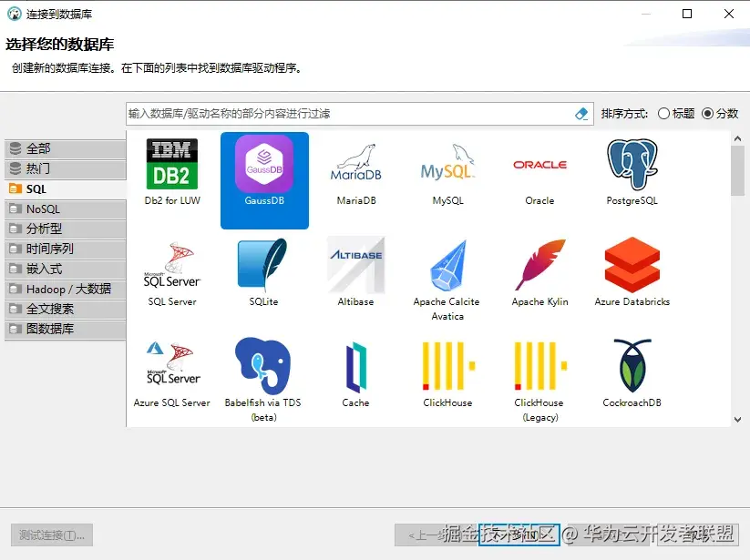Image resolution: width=750 pixels, height=560 pixels.
Task: Choose the CockroachDB icon
Action: tap(632, 366)
